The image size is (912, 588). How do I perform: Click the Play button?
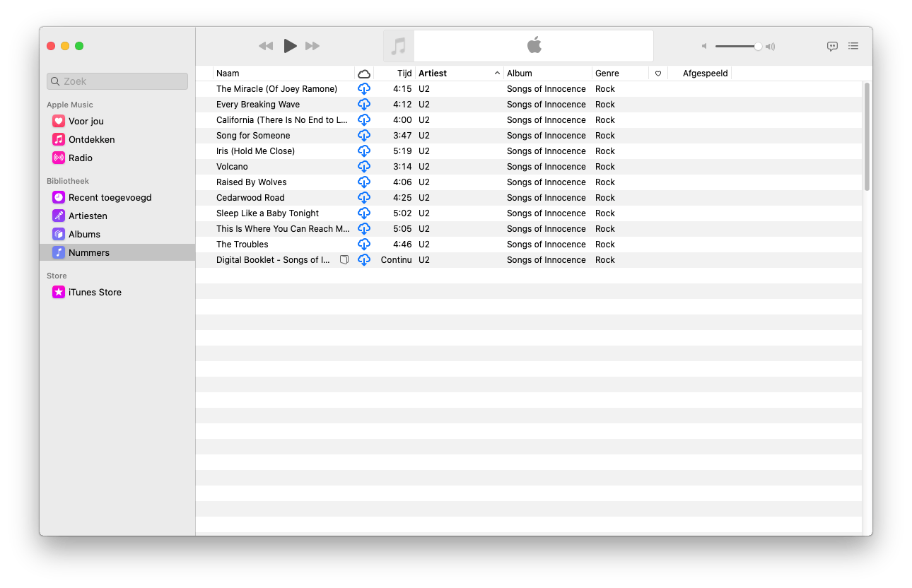click(x=290, y=46)
